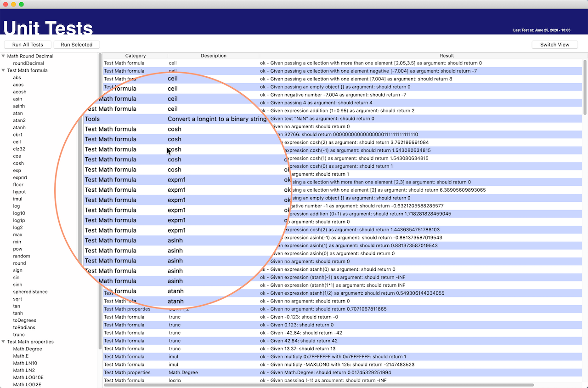
Task: Select the clz32 test in sidebar
Action: 19,149
